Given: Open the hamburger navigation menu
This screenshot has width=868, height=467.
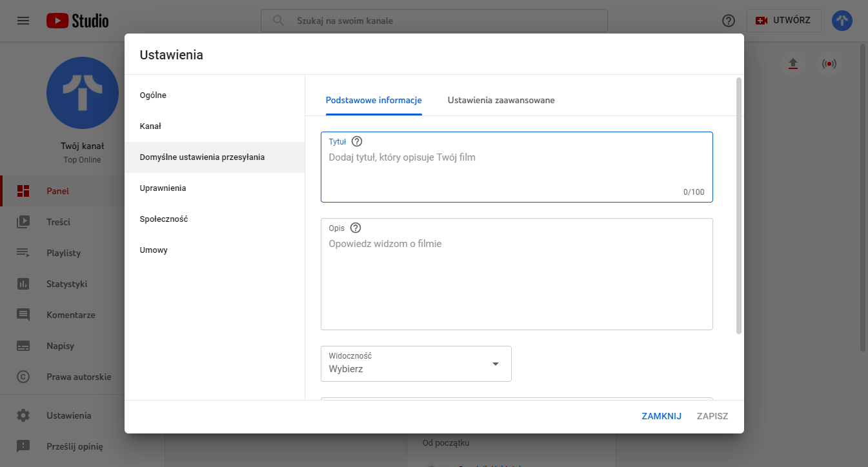Looking at the screenshot, I should coord(23,21).
